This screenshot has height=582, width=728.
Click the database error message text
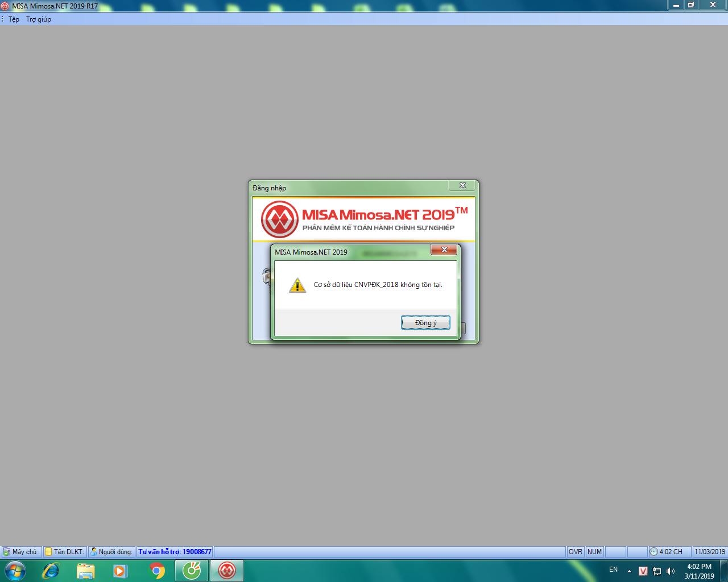[378, 285]
